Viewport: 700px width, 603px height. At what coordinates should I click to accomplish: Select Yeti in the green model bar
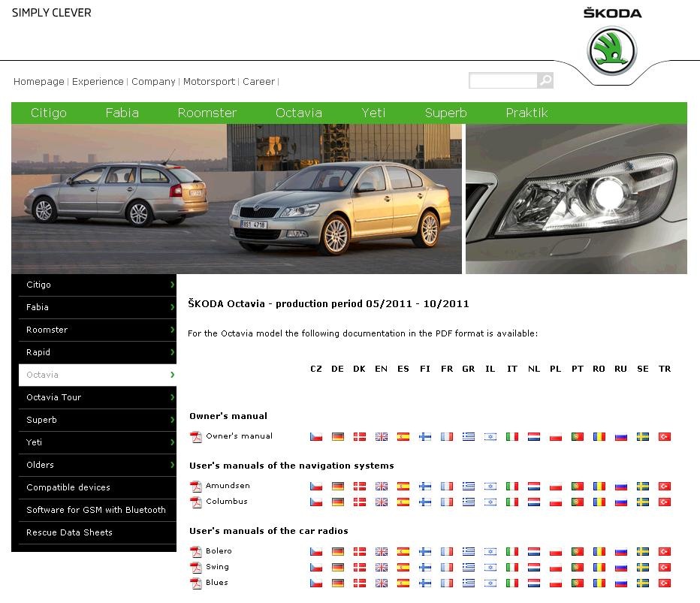pos(374,113)
